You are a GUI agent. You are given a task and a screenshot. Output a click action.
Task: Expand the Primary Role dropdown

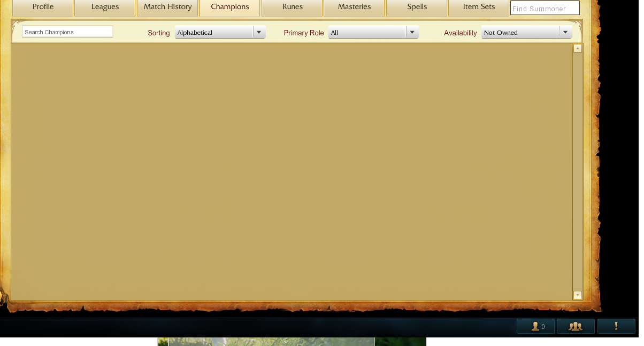(x=373, y=33)
